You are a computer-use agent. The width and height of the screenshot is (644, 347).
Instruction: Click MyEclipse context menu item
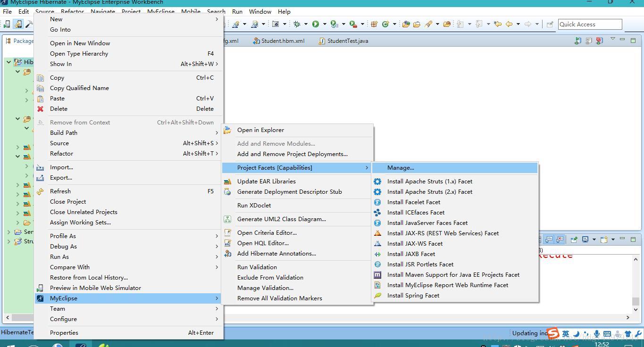pos(128,298)
